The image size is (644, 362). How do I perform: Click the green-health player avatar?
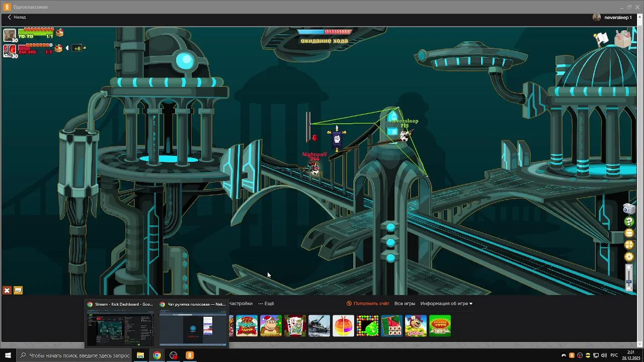[x=10, y=35]
